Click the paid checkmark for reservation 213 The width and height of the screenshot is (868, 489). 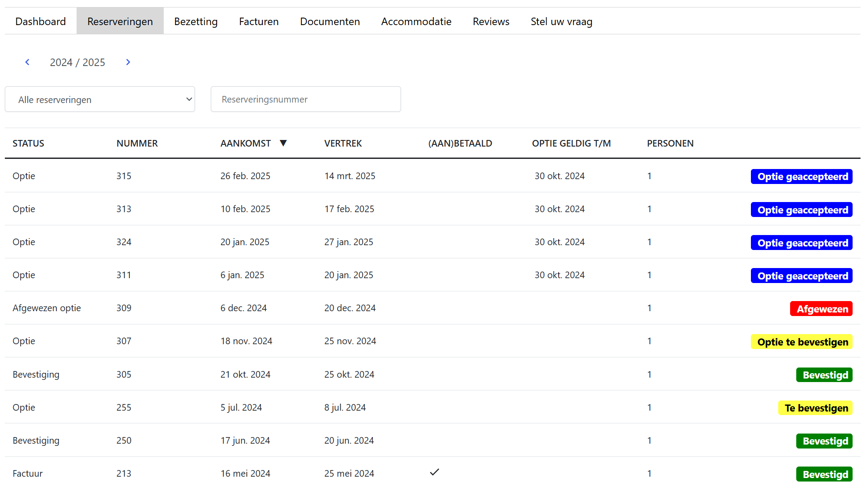434,472
